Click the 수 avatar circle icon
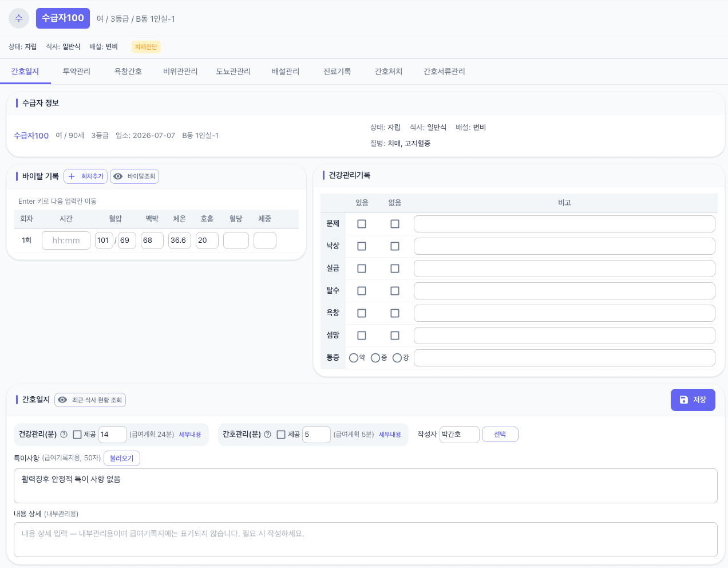The height and width of the screenshot is (568, 728). pos(19,18)
